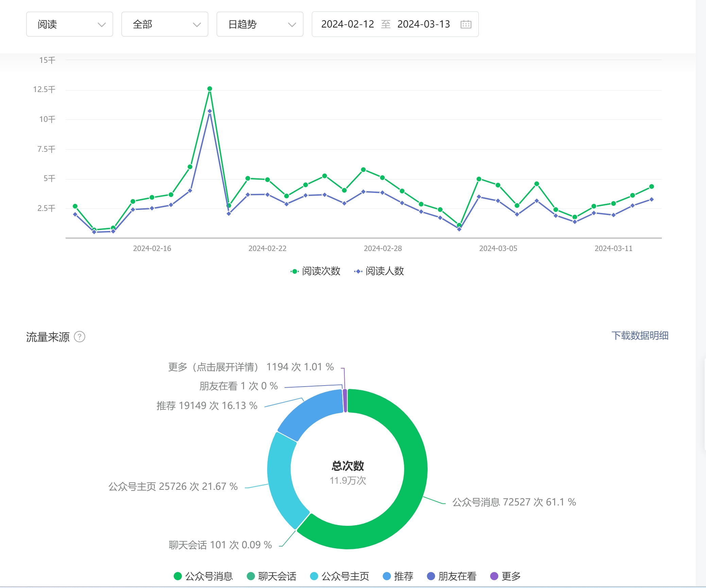Screen dimensions: 706x588
Task: Click the peak green point near 12.5千
Action: tap(210, 89)
